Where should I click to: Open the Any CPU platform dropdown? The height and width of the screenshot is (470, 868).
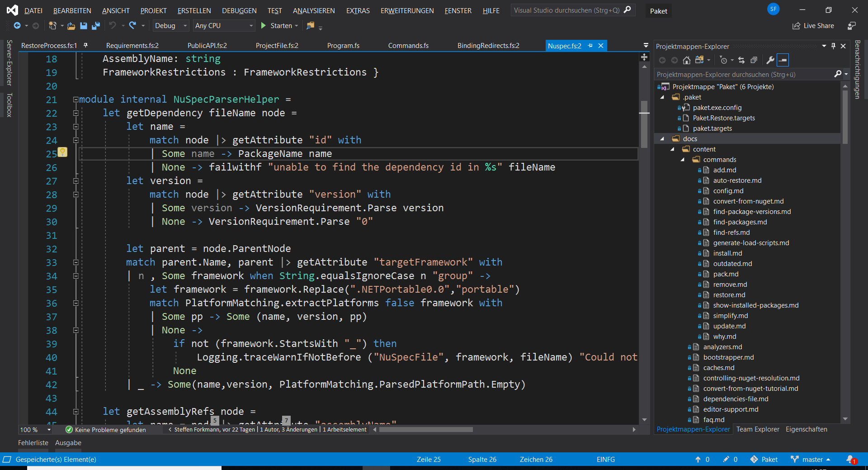pyautogui.click(x=223, y=26)
